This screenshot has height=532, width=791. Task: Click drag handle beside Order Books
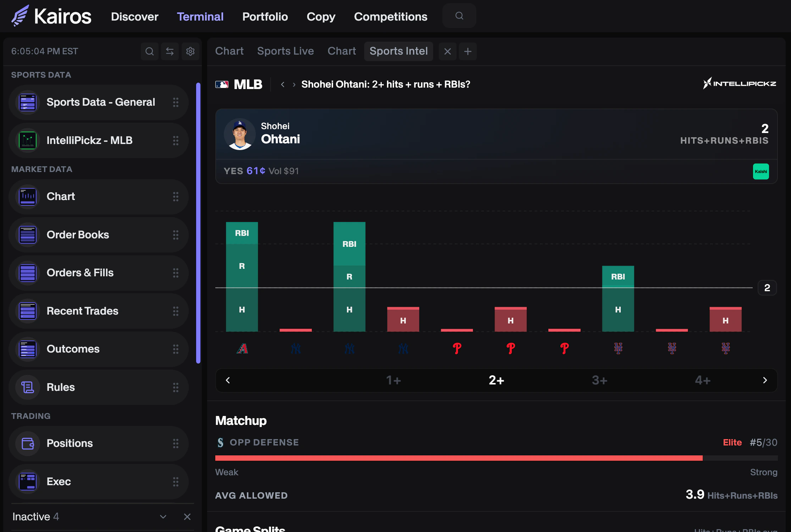coord(176,235)
